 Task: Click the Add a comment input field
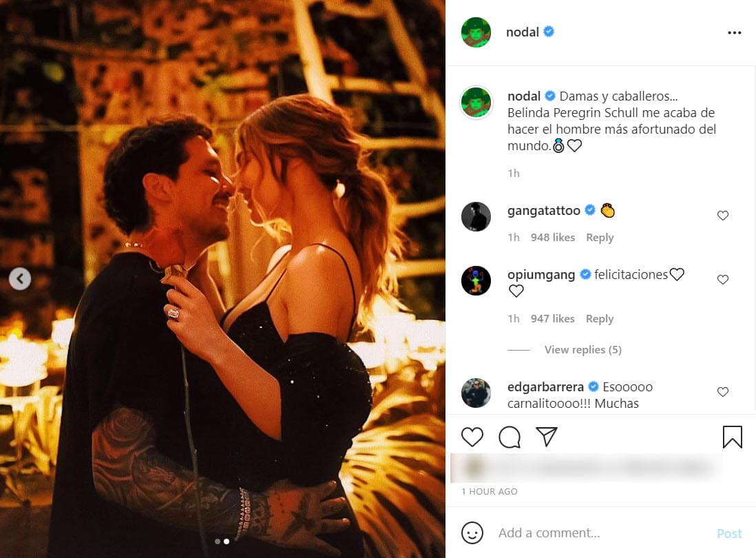[571, 533]
